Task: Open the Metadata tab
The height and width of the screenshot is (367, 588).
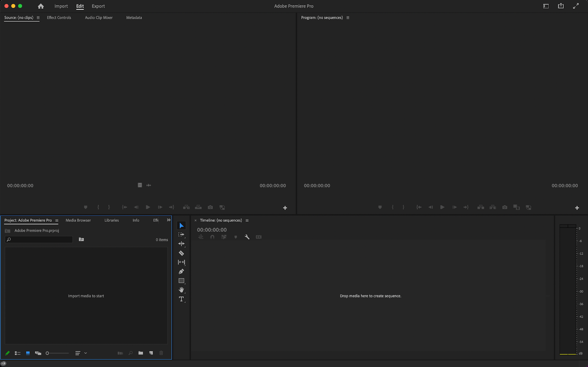Action: click(134, 18)
